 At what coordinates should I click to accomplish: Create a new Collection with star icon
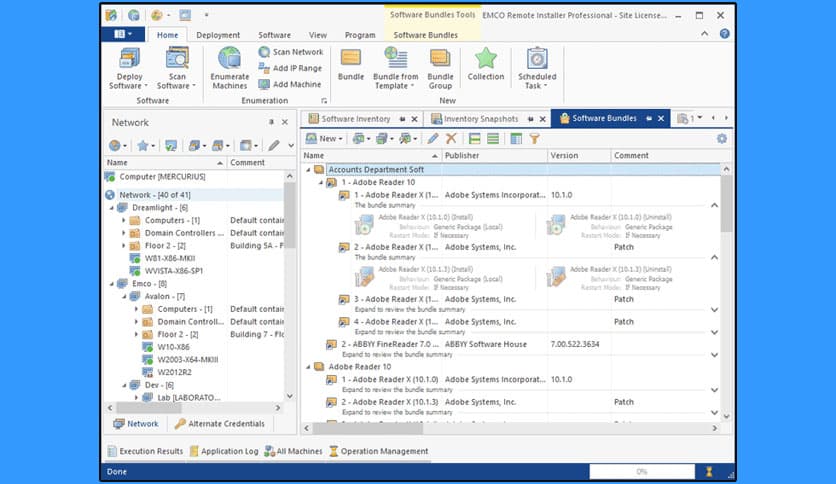click(x=486, y=65)
